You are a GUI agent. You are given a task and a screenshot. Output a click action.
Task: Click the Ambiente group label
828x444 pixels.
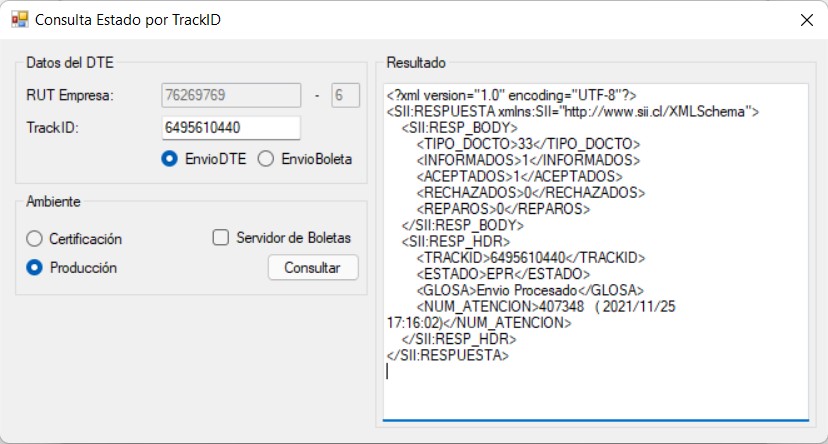53,202
